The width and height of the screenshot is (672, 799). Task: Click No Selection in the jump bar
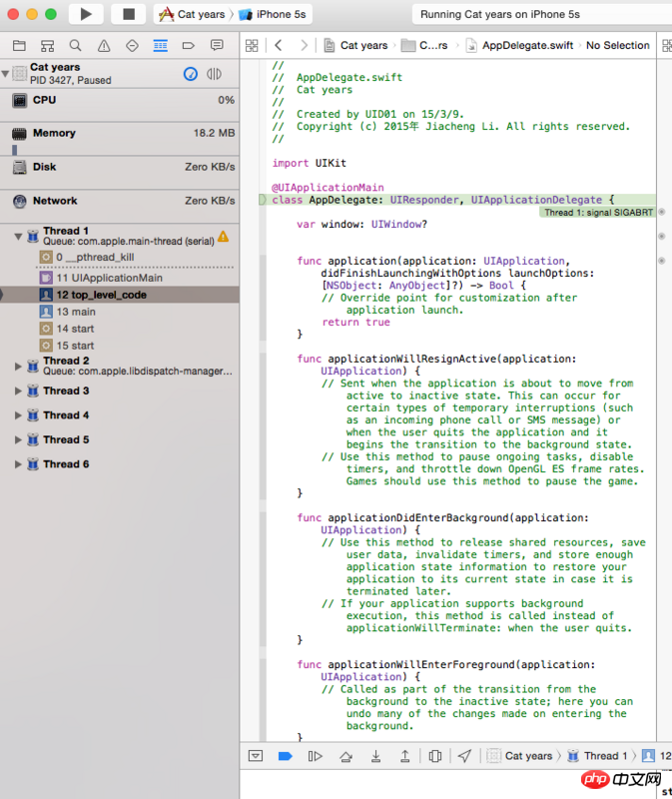[617, 46]
